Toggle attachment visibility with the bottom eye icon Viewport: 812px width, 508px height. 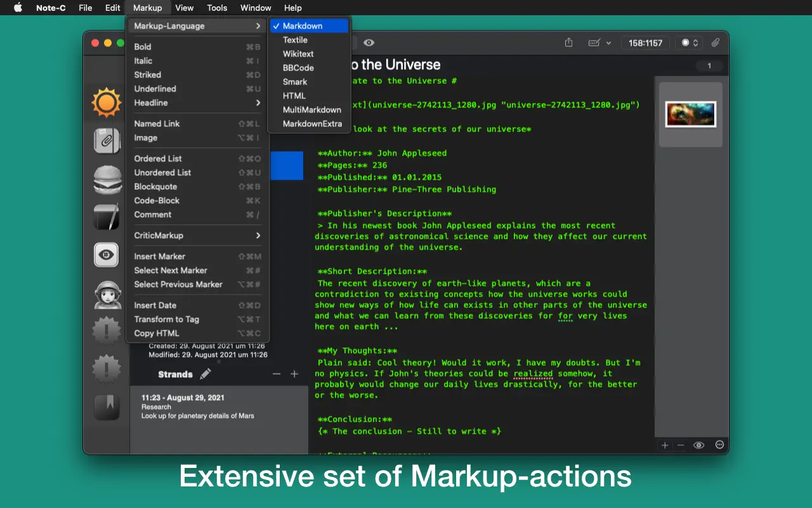pos(698,445)
